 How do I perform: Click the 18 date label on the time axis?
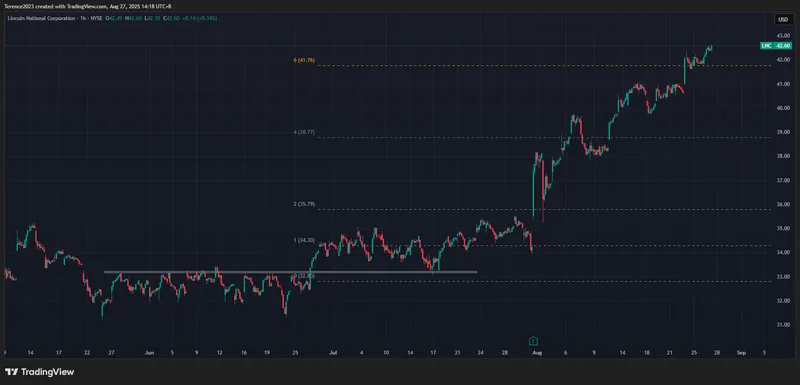click(x=646, y=352)
